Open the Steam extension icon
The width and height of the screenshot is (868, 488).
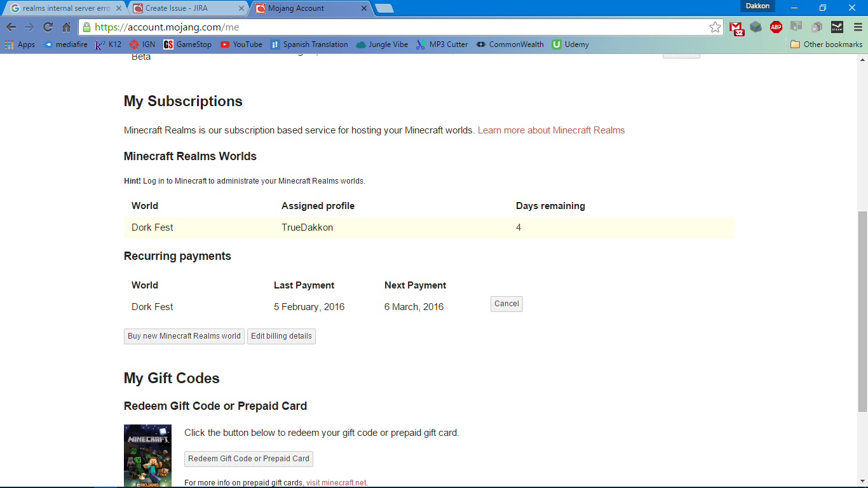click(x=837, y=27)
